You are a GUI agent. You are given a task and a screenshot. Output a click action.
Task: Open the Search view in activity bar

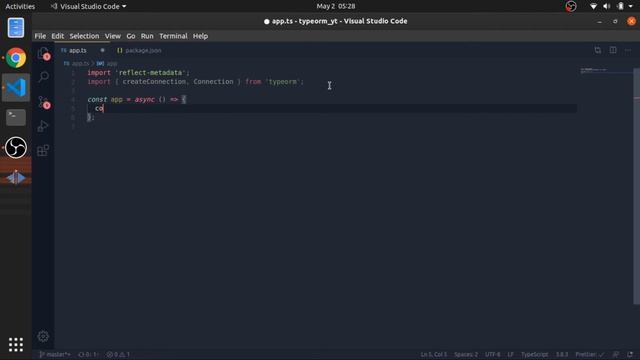[x=43, y=77]
